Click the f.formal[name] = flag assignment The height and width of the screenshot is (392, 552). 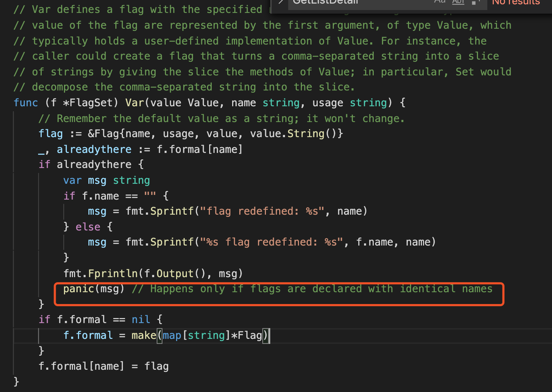103,366
